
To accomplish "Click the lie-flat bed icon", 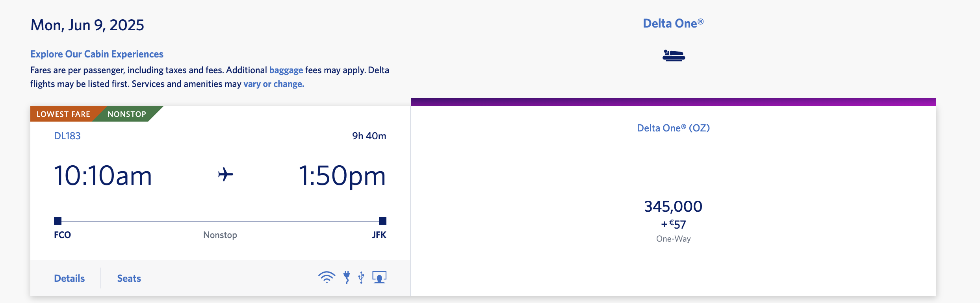I will click(x=674, y=55).
